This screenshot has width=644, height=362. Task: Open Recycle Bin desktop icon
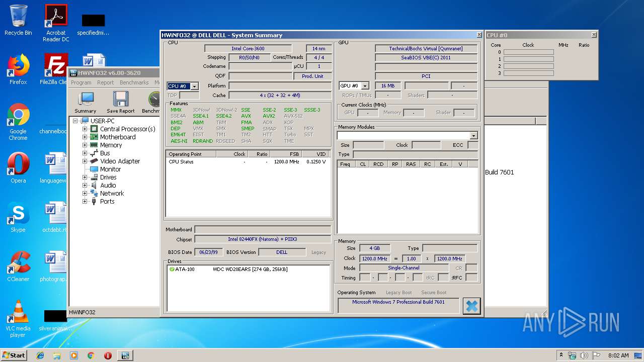coord(18,20)
